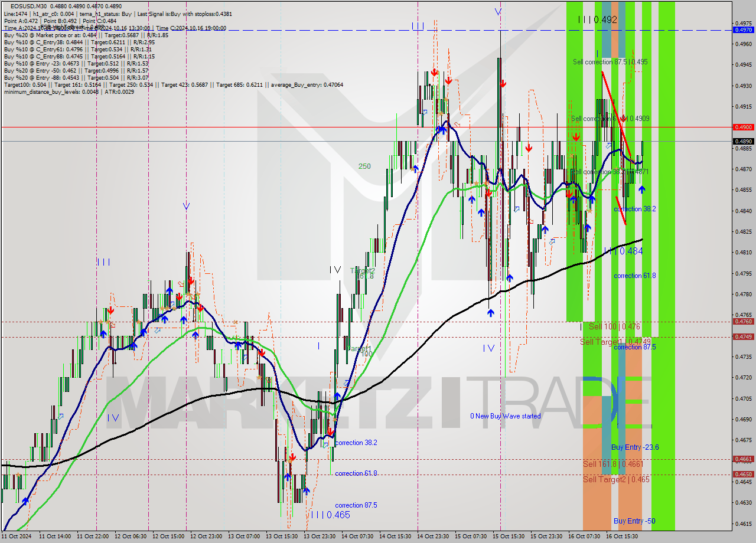756x543 pixels.
Task: Click 'Sell Target1 | 0.4749' label
Action: pyautogui.click(x=615, y=342)
